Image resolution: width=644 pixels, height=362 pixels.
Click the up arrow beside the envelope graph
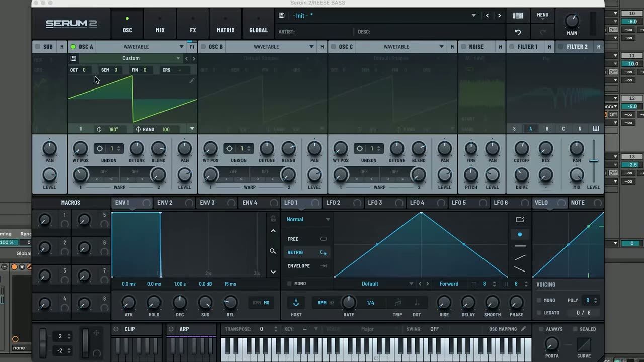click(x=273, y=231)
